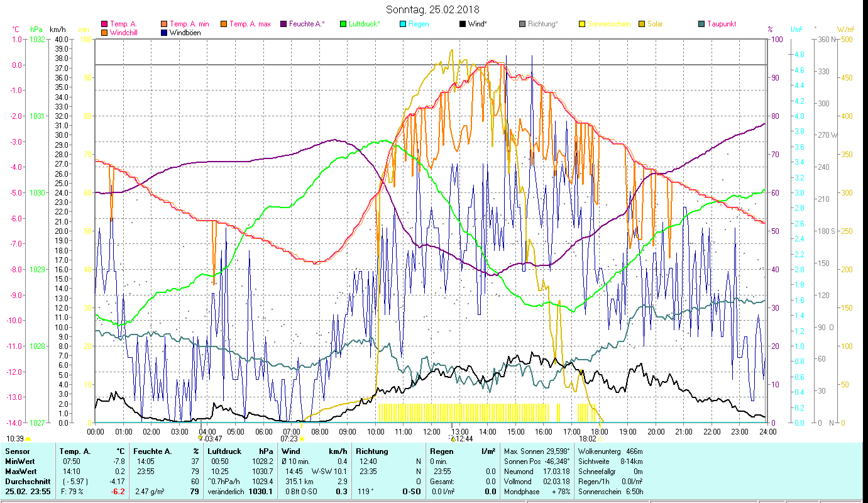The image size is (868, 503).
Task: Select the black Wind* legend marker
Action: [463, 25]
